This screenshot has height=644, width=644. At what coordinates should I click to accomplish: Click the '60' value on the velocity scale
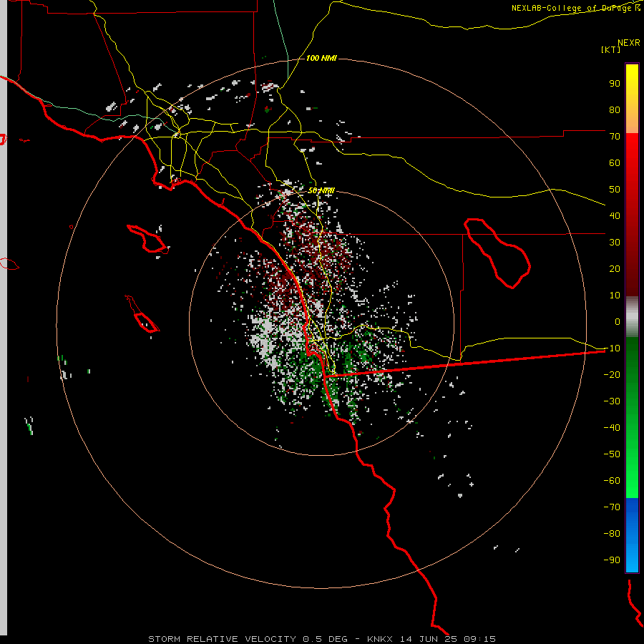point(615,162)
